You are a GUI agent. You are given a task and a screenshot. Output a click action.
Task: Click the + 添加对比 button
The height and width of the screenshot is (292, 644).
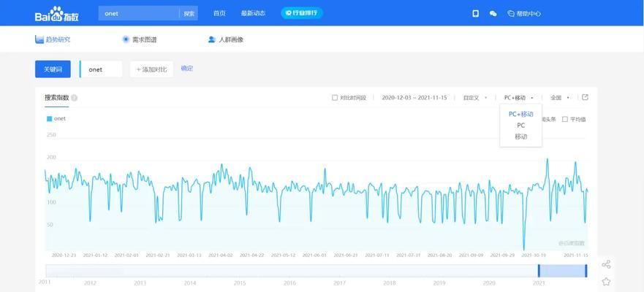(x=151, y=69)
